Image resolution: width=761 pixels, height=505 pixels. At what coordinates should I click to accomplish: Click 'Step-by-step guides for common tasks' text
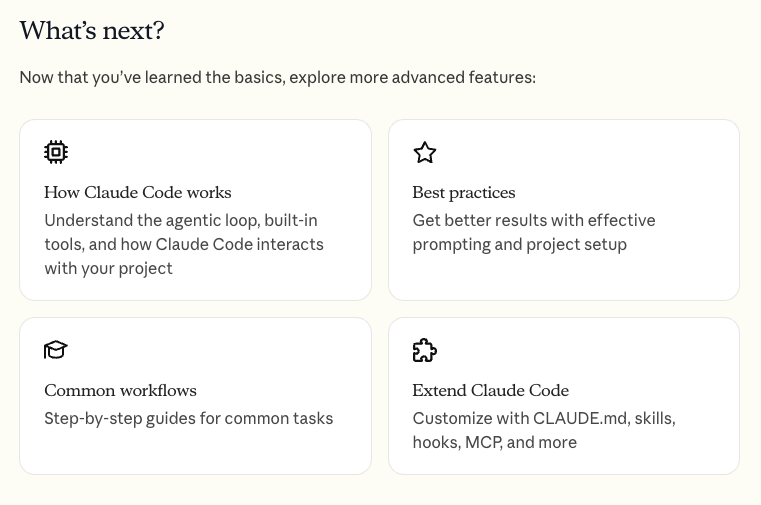click(189, 419)
